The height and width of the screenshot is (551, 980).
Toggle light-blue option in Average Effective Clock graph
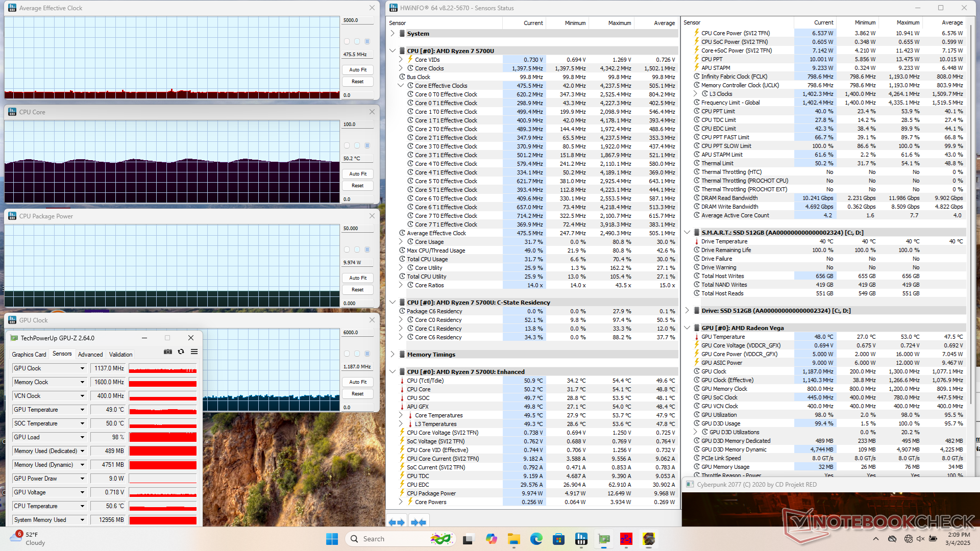[357, 41]
